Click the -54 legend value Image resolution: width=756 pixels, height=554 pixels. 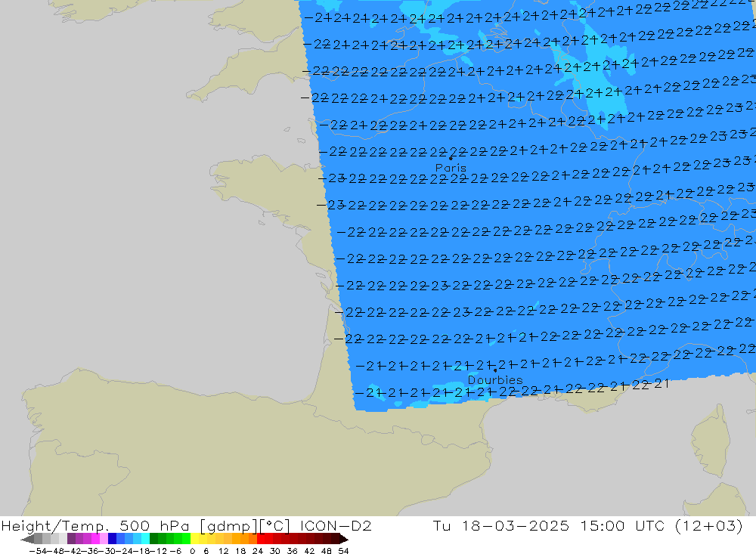(36, 551)
